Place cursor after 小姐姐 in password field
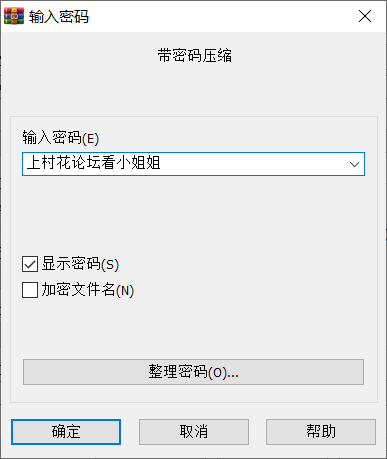 pyautogui.click(x=161, y=163)
